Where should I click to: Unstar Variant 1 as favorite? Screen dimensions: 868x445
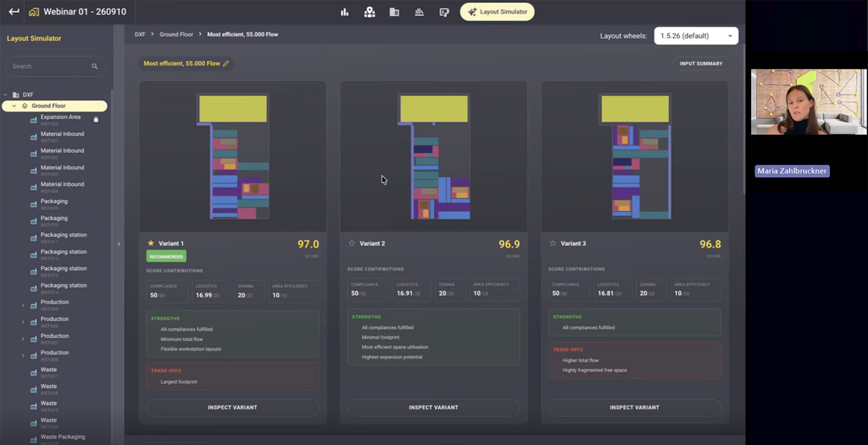tap(151, 243)
